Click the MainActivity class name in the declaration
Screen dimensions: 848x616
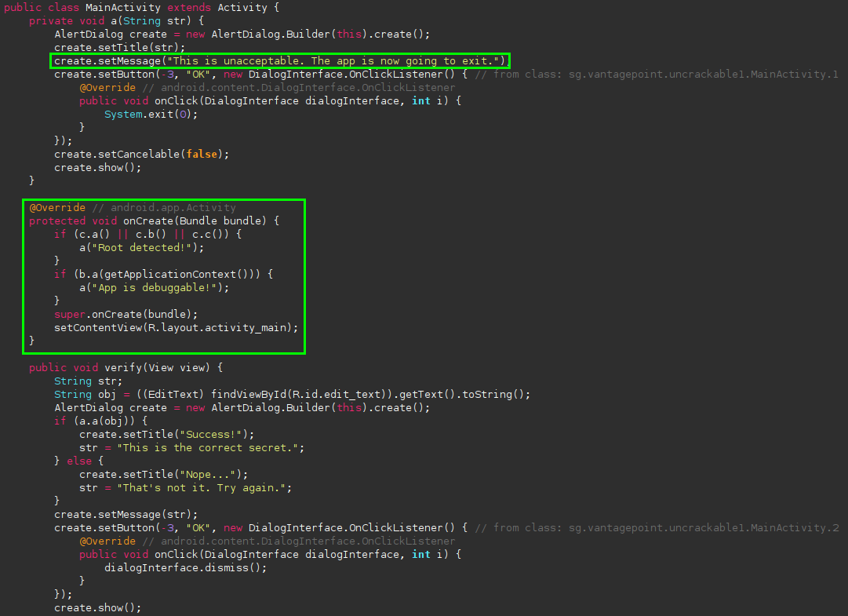coord(122,8)
